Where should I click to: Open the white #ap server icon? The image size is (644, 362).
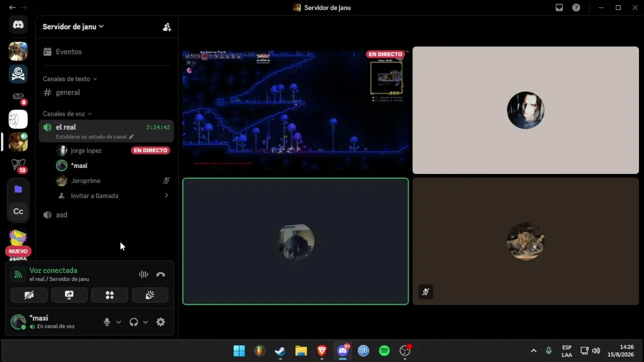click(18, 119)
